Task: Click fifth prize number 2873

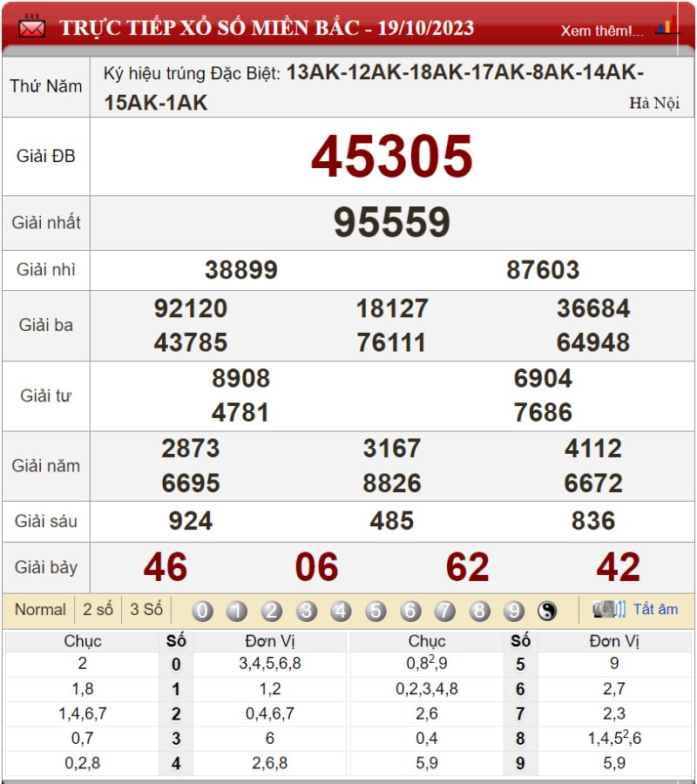Action: 191,448
